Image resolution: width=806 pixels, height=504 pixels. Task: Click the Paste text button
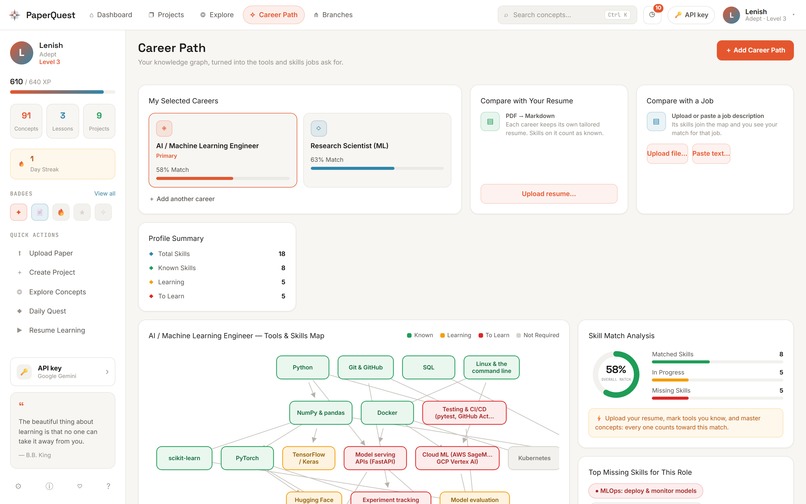(x=711, y=154)
